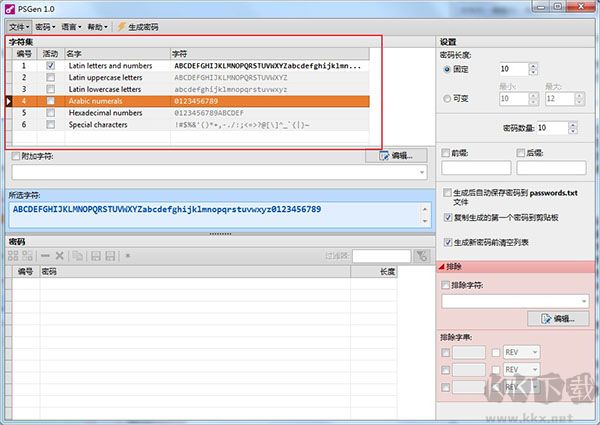The height and width of the screenshot is (425, 600).
Task: Click the row indicator arrow of row 4
Action: pyautogui.click(x=9, y=101)
